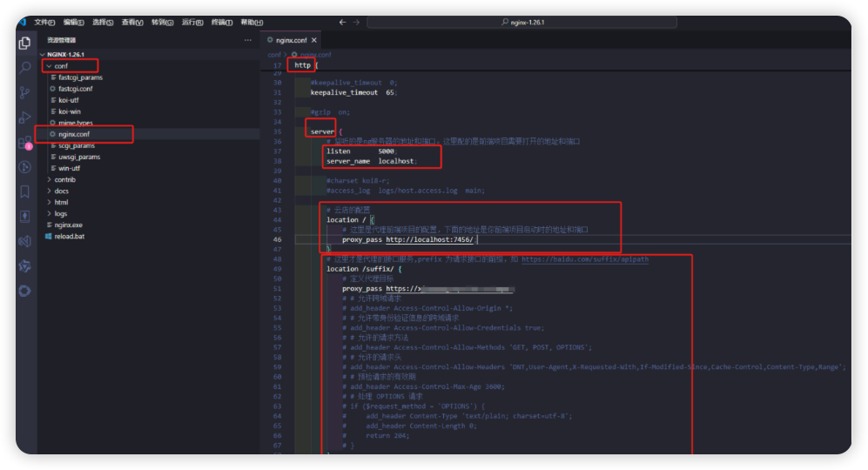
Task: Click the activity bar icon below Visual Studio logo
Action: point(24,266)
